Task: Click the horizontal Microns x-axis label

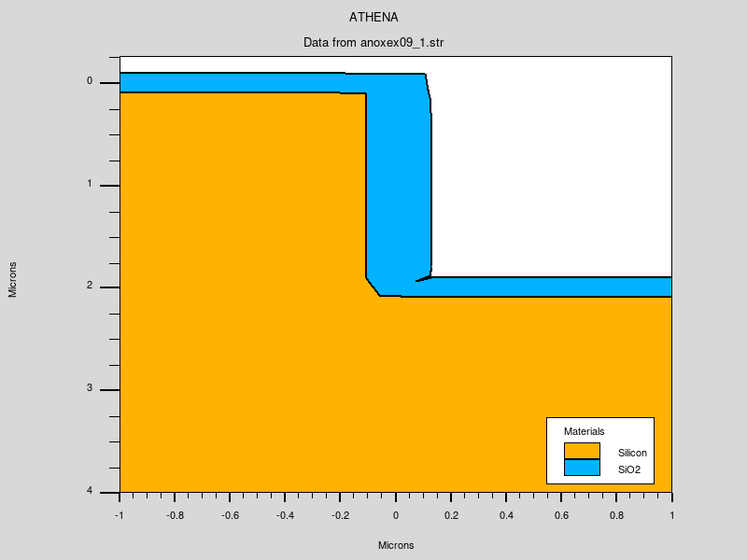Action: click(x=395, y=545)
